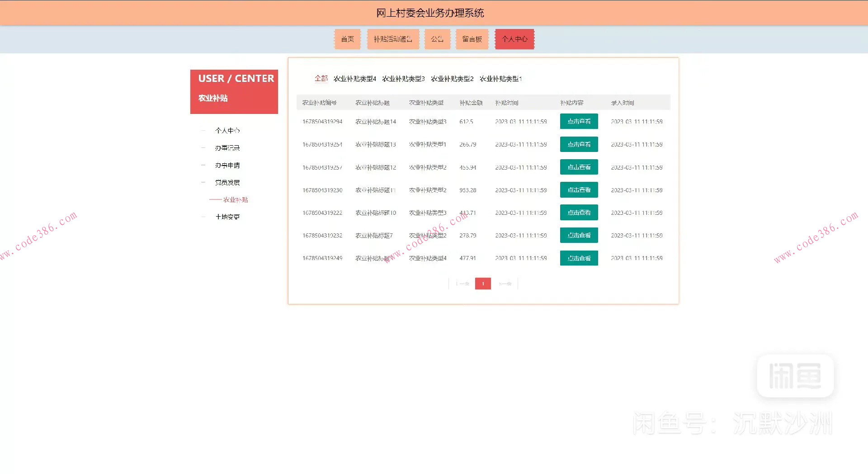
Task: Open the 公告 navigation tab
Action: 437,39
